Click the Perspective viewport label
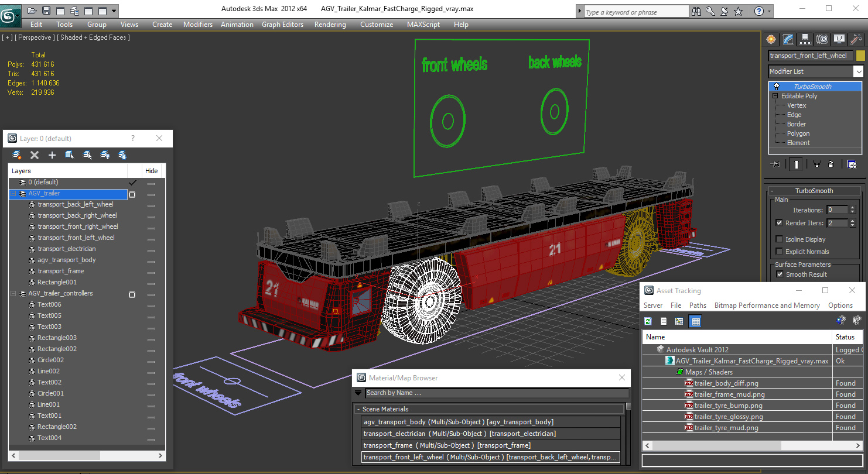This screenshot has height=474, width=868. (x=34, y=37)
